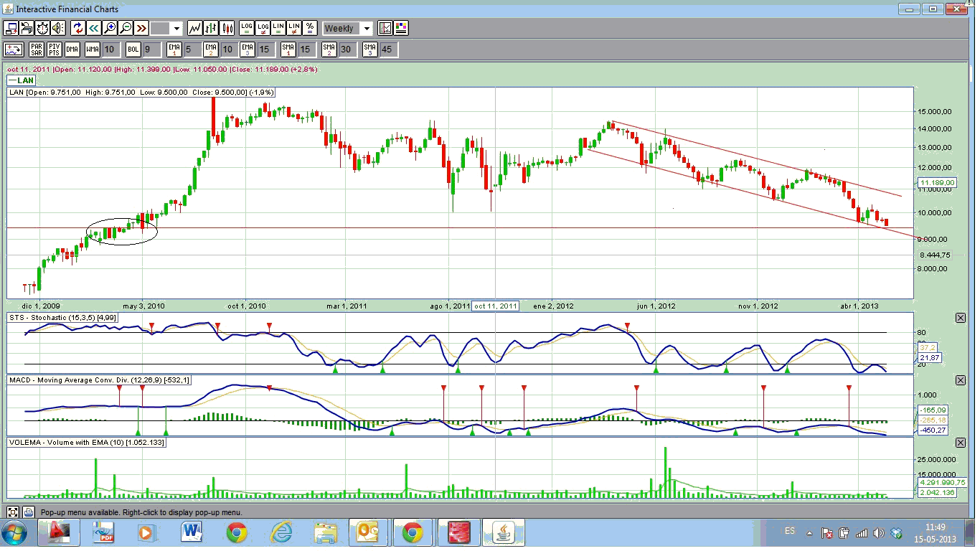Close the STS Stochastic indicator panel
The width and height of the screenshot is (980, 551).
tap(961, 318)
